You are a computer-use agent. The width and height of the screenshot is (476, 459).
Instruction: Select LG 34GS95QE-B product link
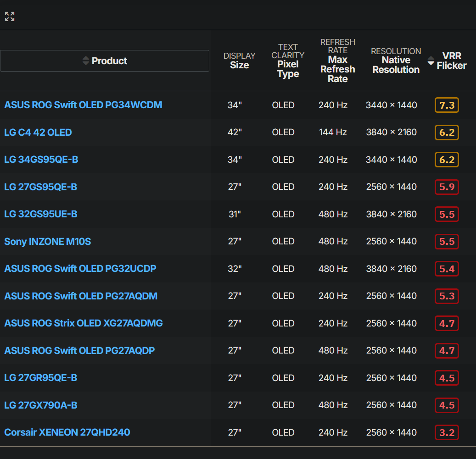41,160
